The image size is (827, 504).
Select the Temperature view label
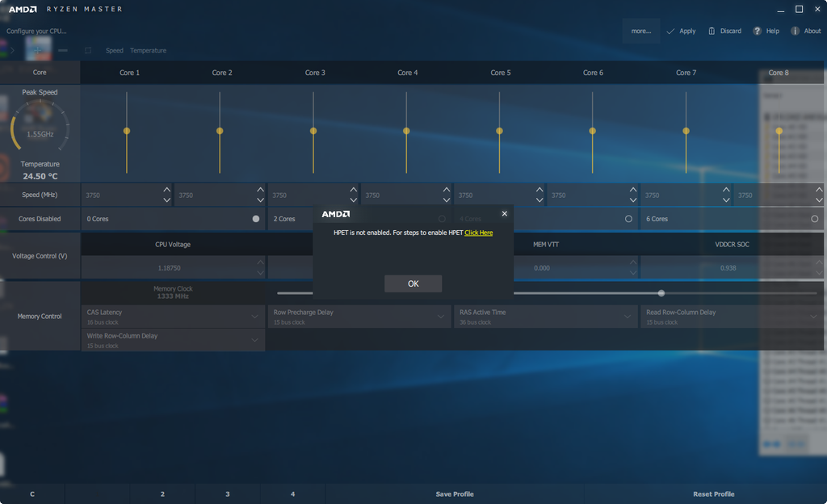(x=149, y=51)
